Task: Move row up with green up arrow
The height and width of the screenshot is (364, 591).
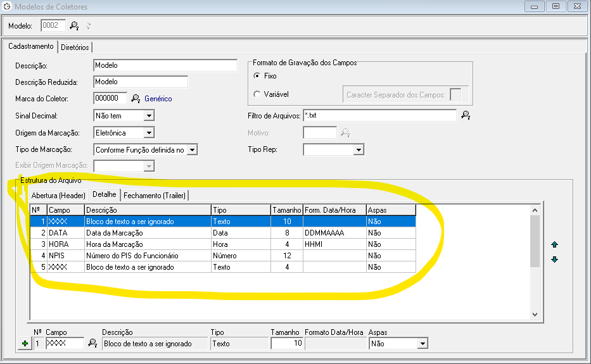Action: pyautogui.click(x=555, y=244)
